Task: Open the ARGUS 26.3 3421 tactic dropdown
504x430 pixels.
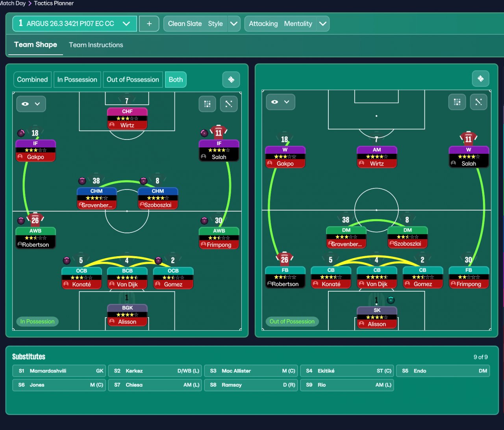Action: 74,24
